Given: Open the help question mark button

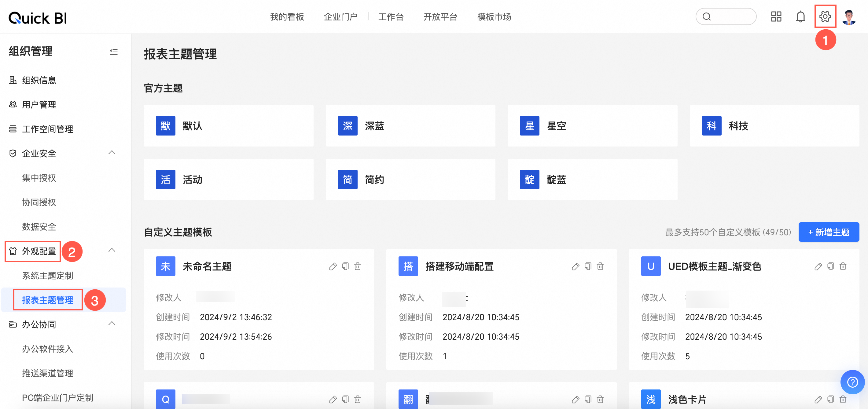Looking at the screenshot, I should pyautogui.click(x=852, y=382).
